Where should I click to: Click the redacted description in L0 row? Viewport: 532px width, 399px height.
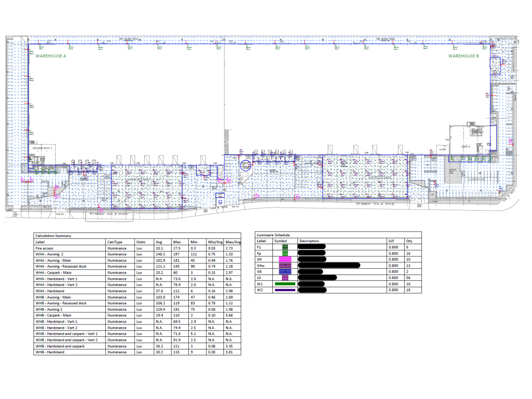coord(317,278)
